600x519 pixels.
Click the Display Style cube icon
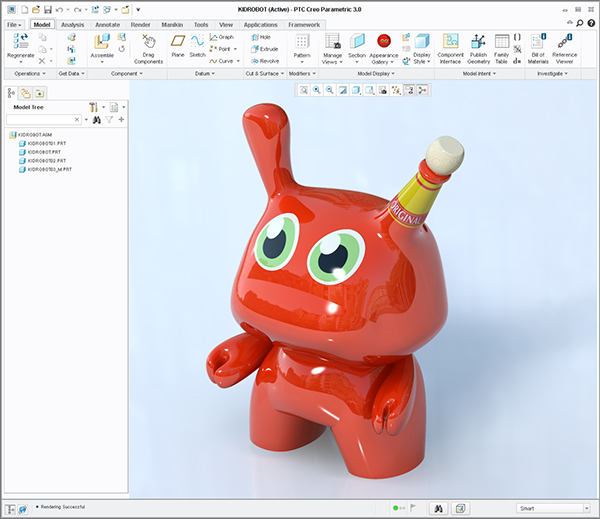pyautogui.click(x=422, y=41)
